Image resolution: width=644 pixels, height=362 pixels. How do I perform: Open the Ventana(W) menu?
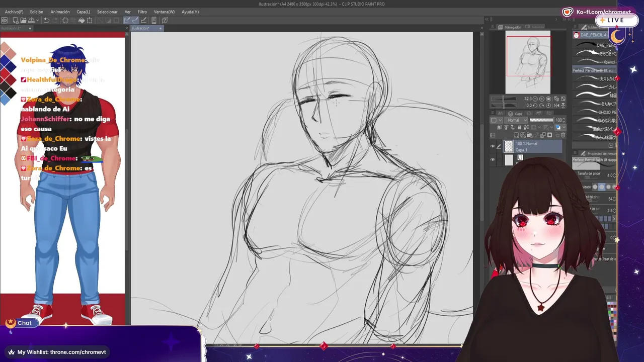(164, 12)
